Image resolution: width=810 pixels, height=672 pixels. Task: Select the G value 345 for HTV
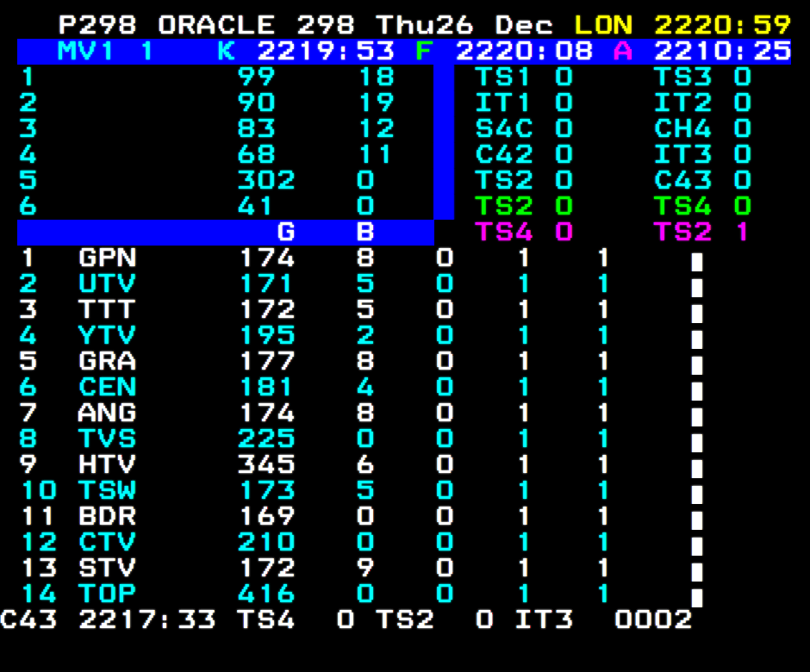266,464
